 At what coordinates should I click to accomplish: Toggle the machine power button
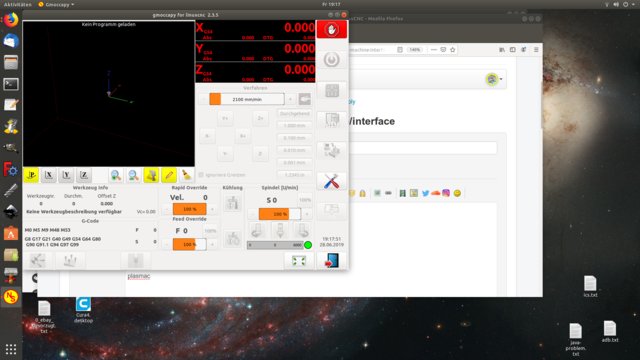332,60
